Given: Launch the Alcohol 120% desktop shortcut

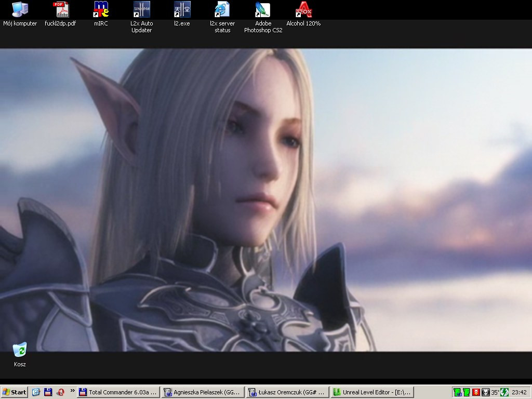Looking at the screenshot, I should coord(303,14).
